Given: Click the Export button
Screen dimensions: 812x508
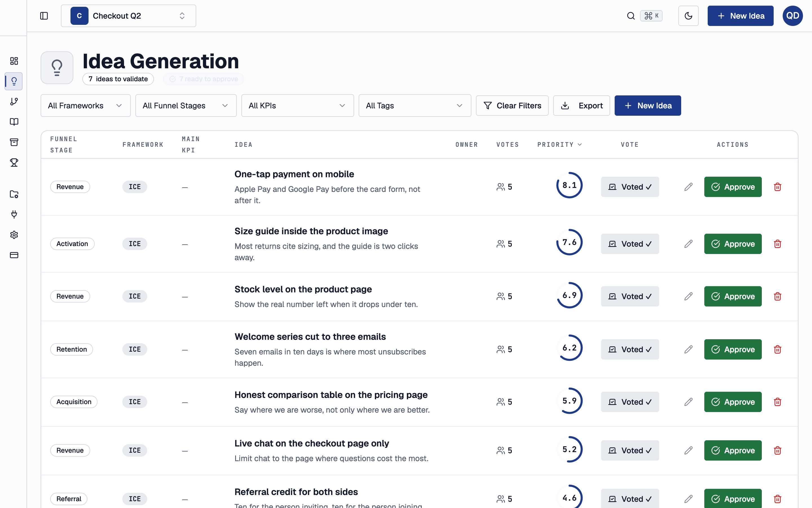Looking at the screenshot, I should (x=581, y=106).
